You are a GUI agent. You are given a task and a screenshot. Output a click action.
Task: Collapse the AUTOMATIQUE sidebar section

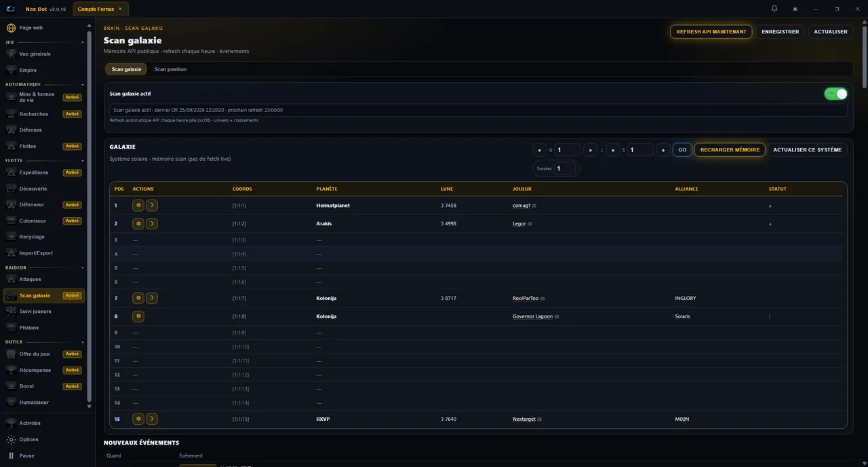[83, 85]
